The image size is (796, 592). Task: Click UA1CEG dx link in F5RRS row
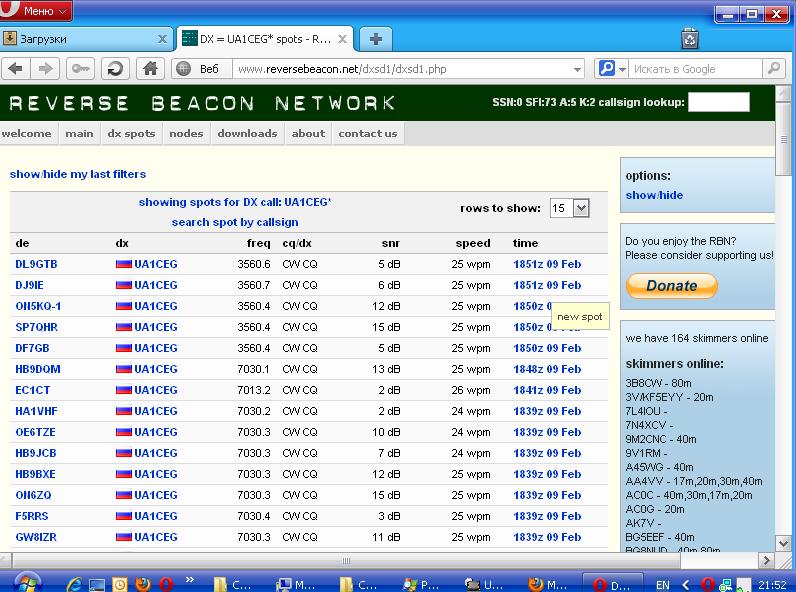coord(156,516)
